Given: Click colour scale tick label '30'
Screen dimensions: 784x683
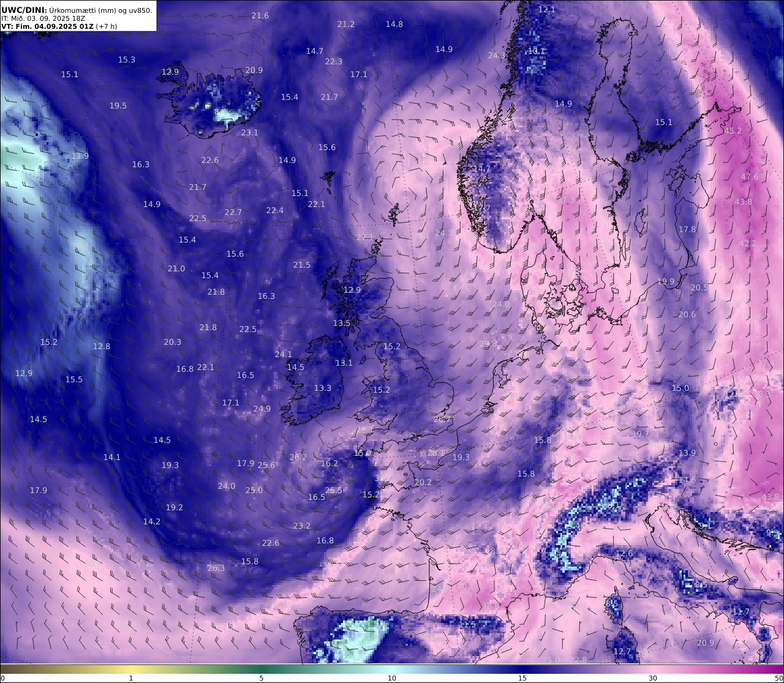Looking at the screenshot, I should pyautogui.click(x=653, y=678).
